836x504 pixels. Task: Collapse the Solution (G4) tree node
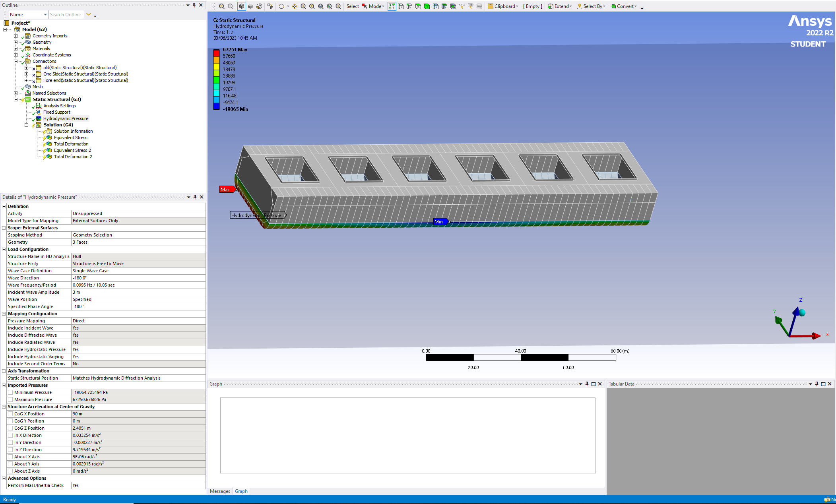27,125
